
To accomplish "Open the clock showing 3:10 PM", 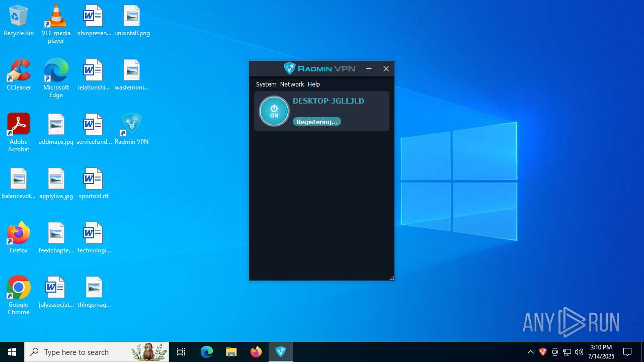I will click(x=602, y=352).
